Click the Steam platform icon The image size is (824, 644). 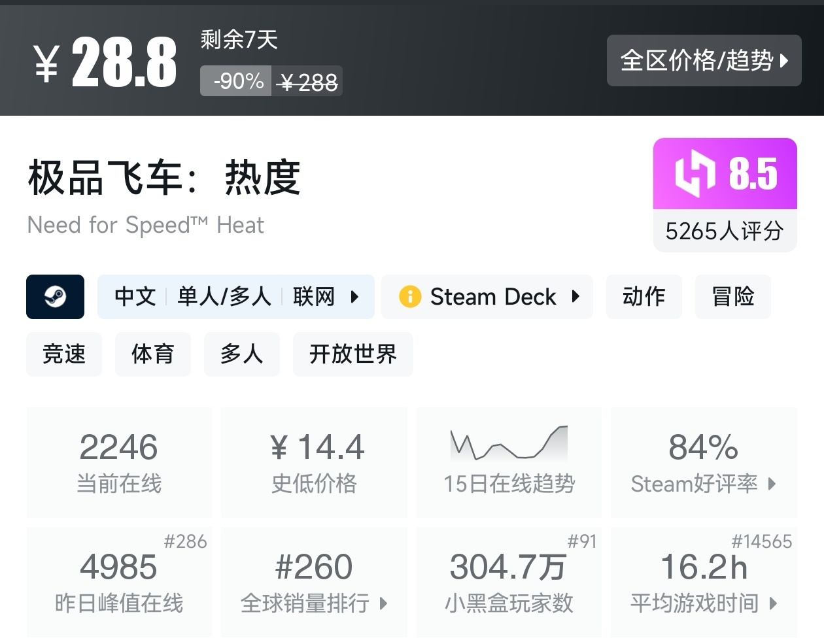pyautogui.click(x=55, y=297)
